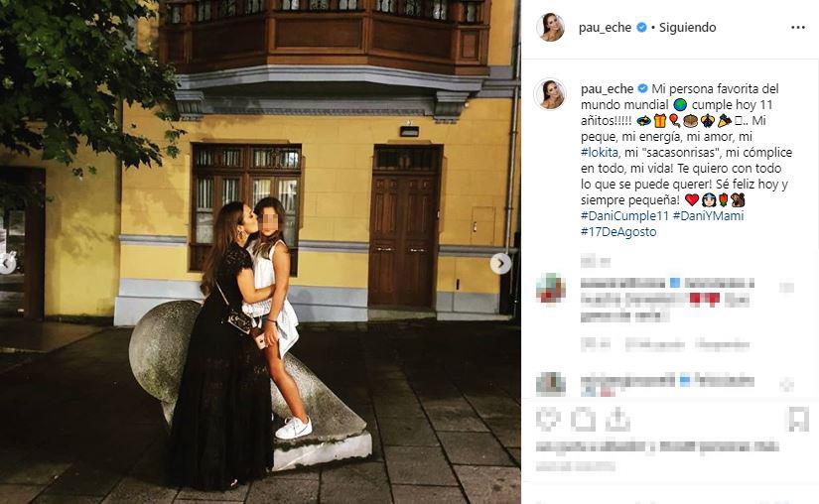Image resolution: width=819 pixels, height=504 pixels.
Task: Click the share arrow icon
Action: tap(618, 419)
